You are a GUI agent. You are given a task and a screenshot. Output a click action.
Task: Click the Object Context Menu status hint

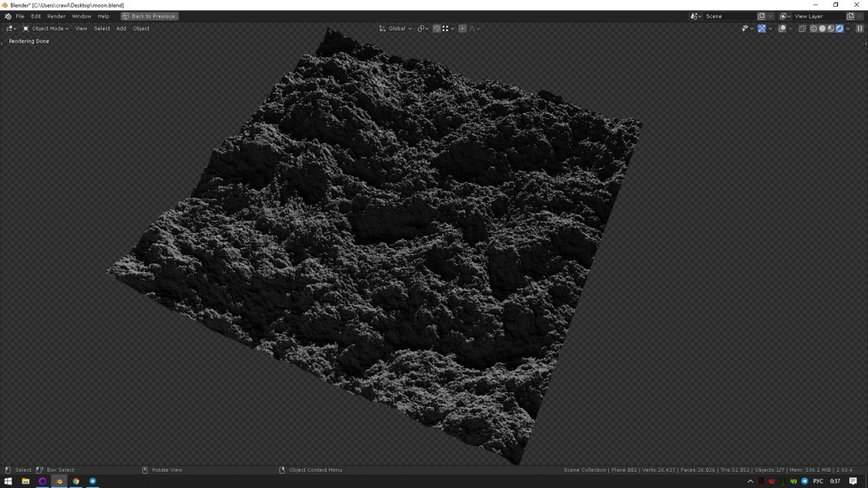click(315, 470)
